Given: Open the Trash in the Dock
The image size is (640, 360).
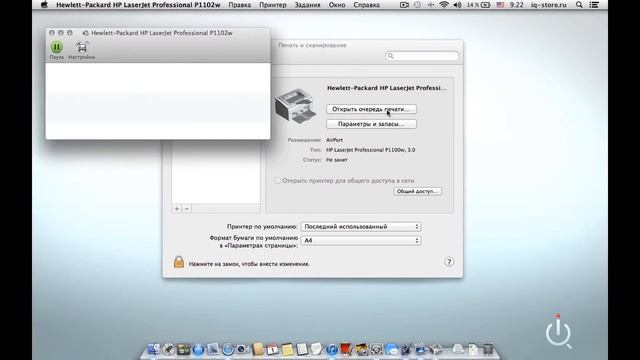Looking at the screenshot, I should coord(488,349).
